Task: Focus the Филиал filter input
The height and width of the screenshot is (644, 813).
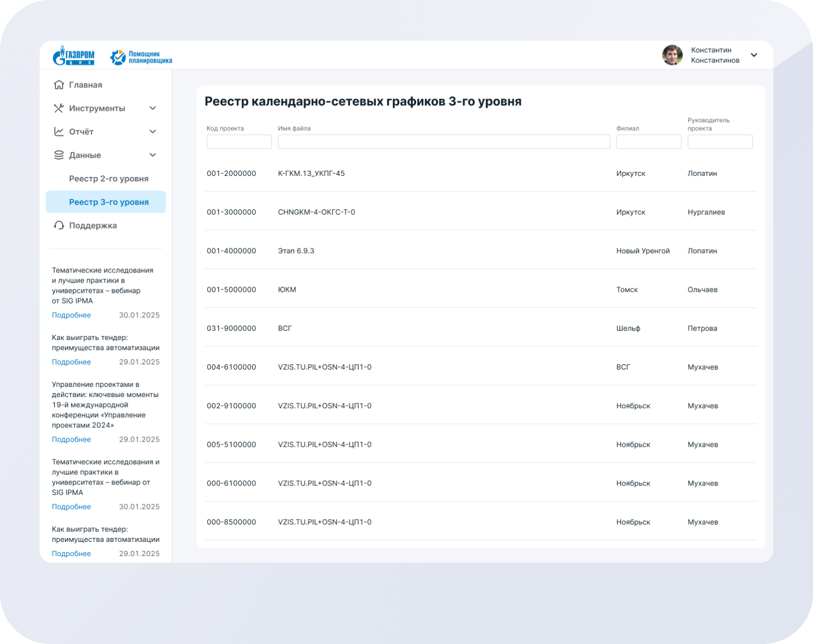Action: pos(648,142)
